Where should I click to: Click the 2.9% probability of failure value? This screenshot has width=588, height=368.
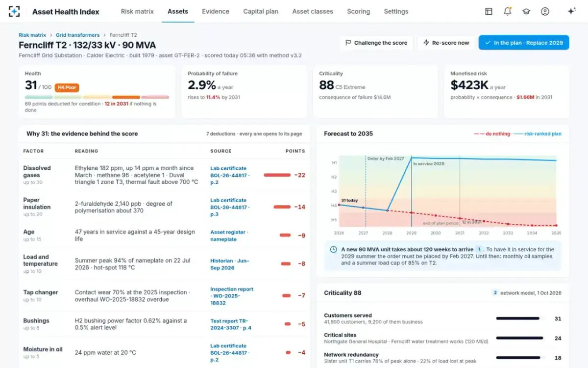[x=202, y=85]
